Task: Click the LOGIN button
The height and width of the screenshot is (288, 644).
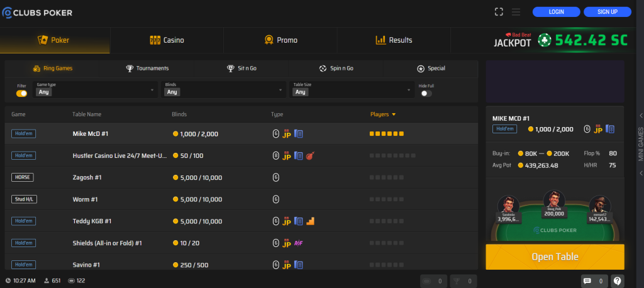Action: coord(556,12)
